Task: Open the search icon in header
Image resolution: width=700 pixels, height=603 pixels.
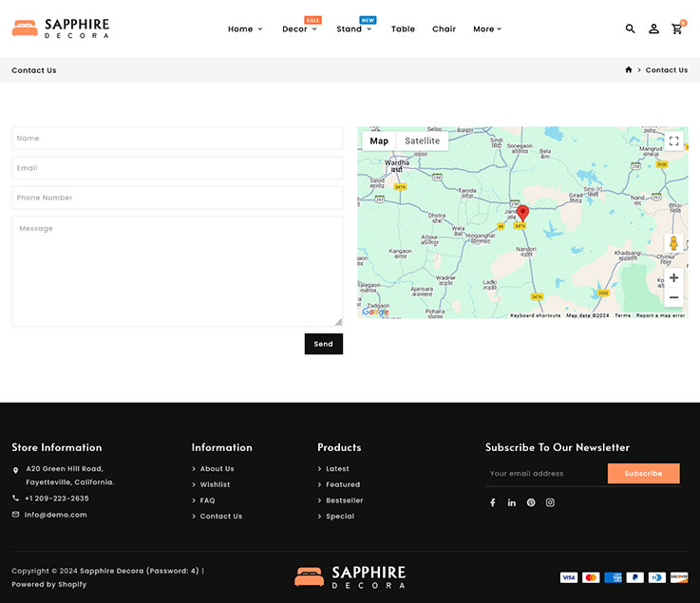Action: (x=630, y=28)
